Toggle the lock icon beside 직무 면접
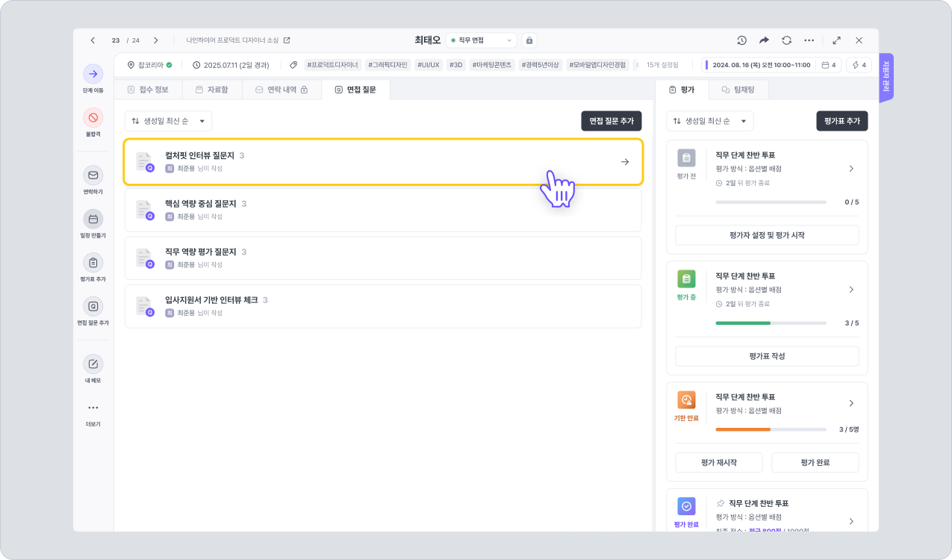 [x=529, y=40]
